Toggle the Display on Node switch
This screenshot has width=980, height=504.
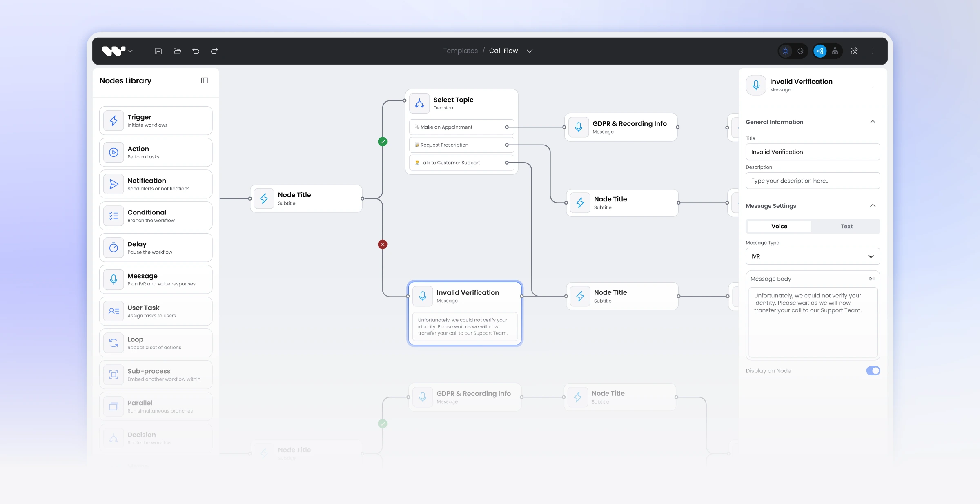(x=873, y=371)
